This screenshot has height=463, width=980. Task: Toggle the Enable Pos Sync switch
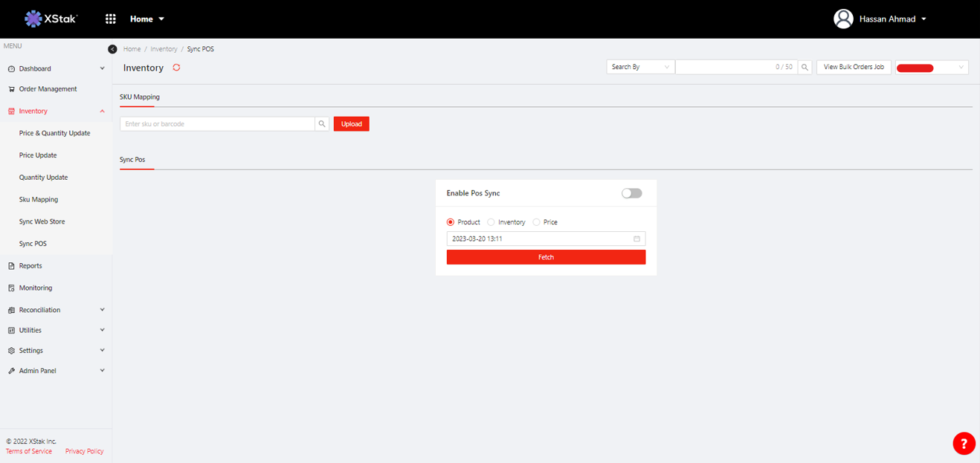(631, 193)
